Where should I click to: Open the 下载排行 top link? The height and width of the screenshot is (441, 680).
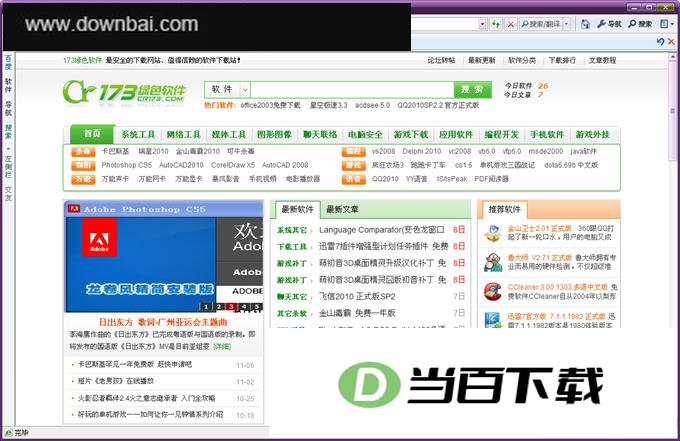coord(562,61)
